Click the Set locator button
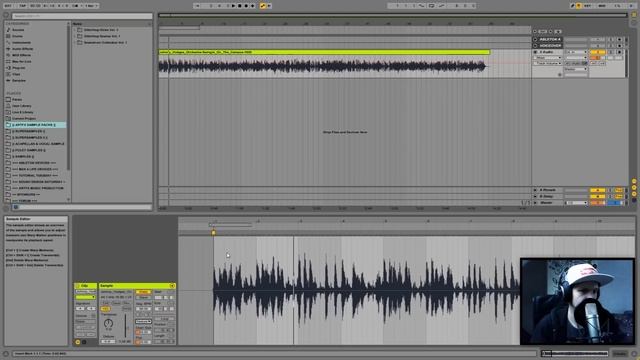The width and height of the screenshot is (640, 360). (x=542, y=31)
